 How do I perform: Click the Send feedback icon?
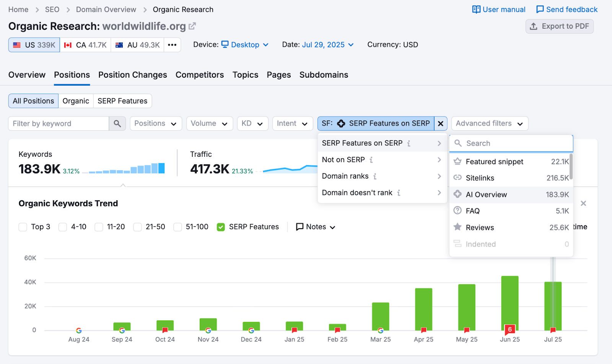pyautogui.click(x=540, y=9)
